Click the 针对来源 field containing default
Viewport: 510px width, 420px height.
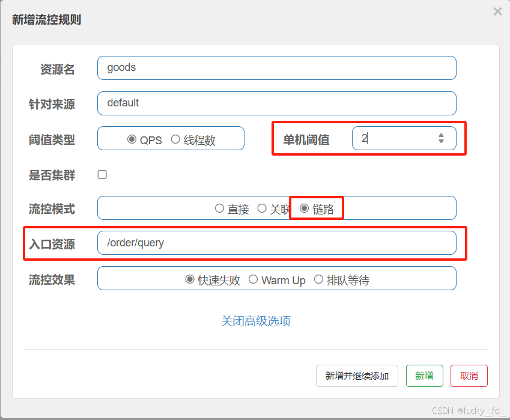pos(277,103)
